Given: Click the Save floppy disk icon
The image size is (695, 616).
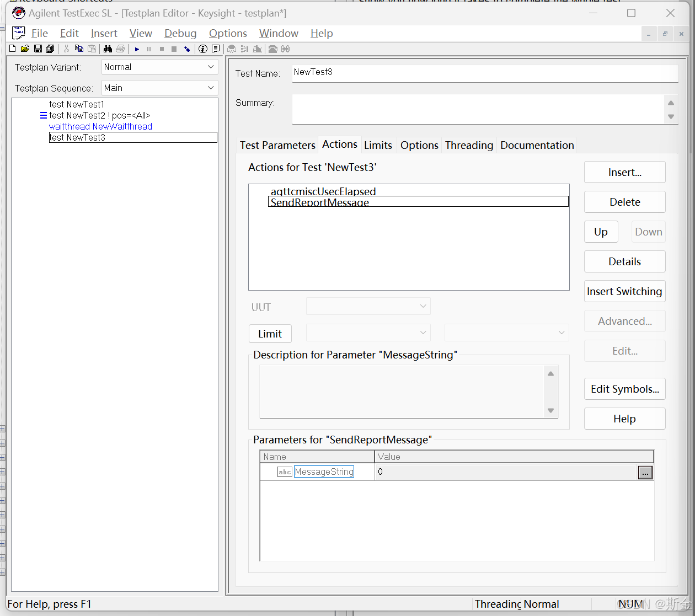Looking at the screenshot, I should point(38,49).
